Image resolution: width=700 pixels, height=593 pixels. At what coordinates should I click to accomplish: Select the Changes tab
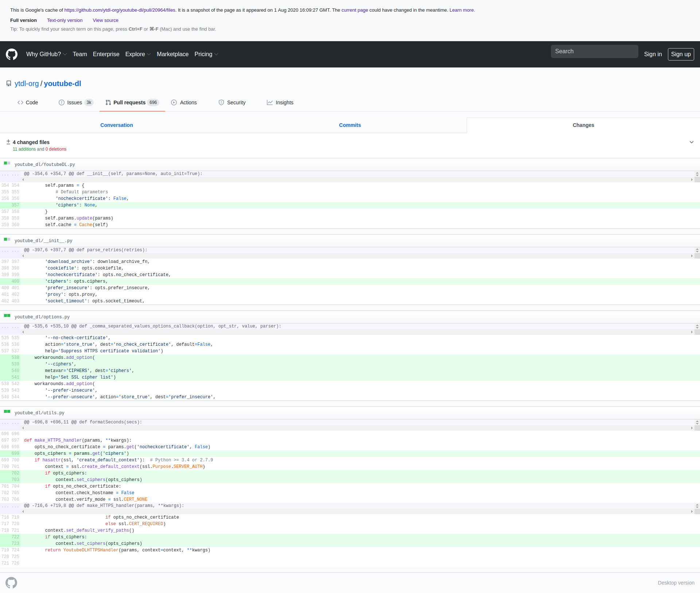[x=583, y=125]
